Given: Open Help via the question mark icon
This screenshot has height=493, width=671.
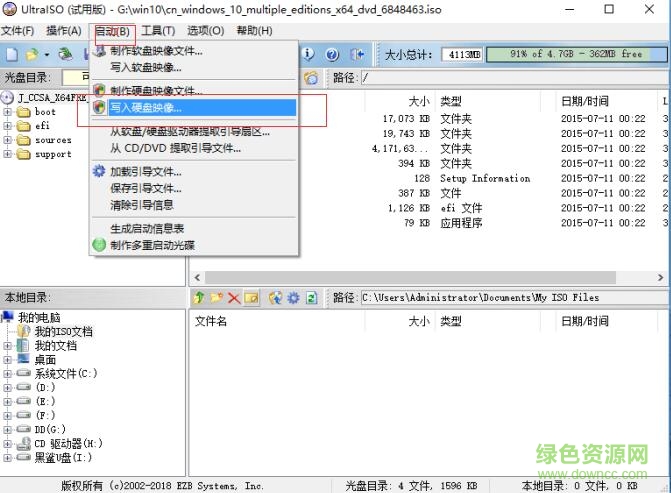Looking at the screenshot, I should tap(332, 54).
